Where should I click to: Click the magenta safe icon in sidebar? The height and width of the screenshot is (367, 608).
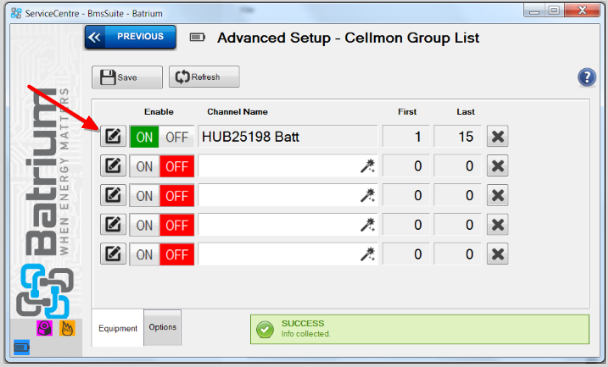click(x=45, y=328)
